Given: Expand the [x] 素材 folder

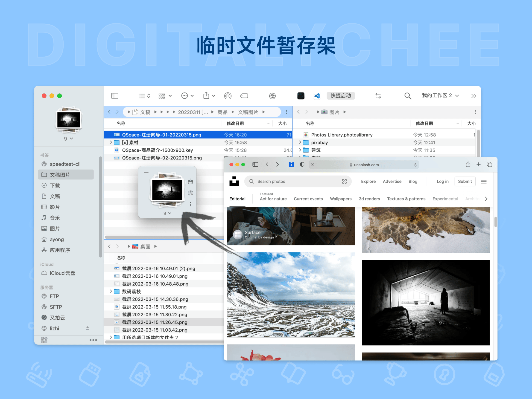Looking at the screenshot, I should tap(111, 142).
